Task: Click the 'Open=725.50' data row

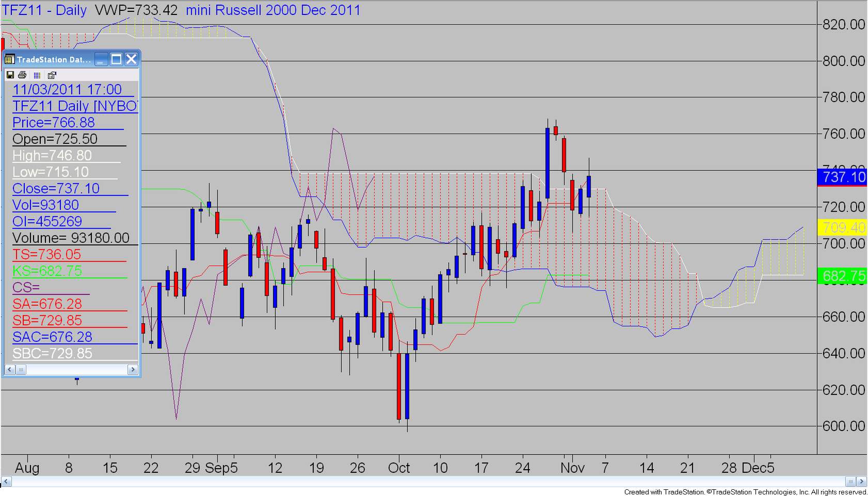Action: click(69, 139)
